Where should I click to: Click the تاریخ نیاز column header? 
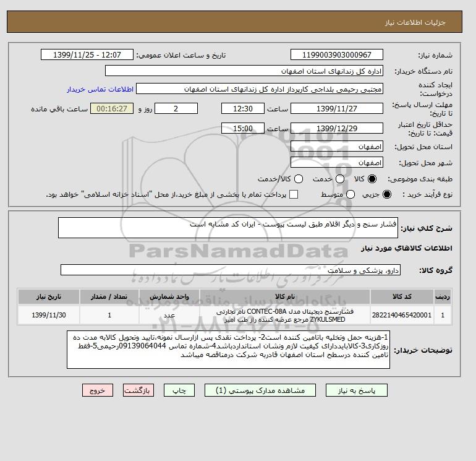tap(49, 296)
